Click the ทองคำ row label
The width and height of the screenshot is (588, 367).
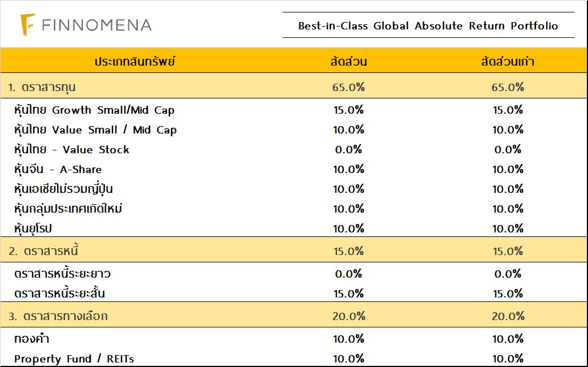32,339
